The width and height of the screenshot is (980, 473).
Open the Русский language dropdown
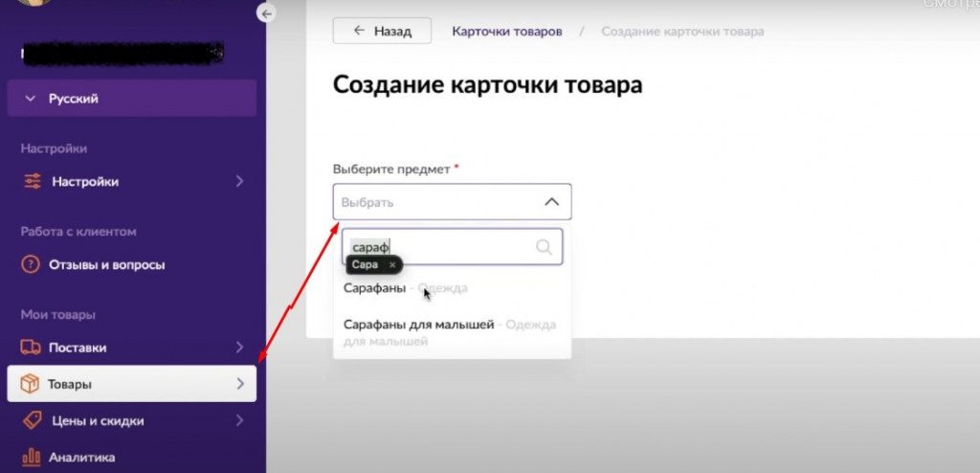coord(132,99)
